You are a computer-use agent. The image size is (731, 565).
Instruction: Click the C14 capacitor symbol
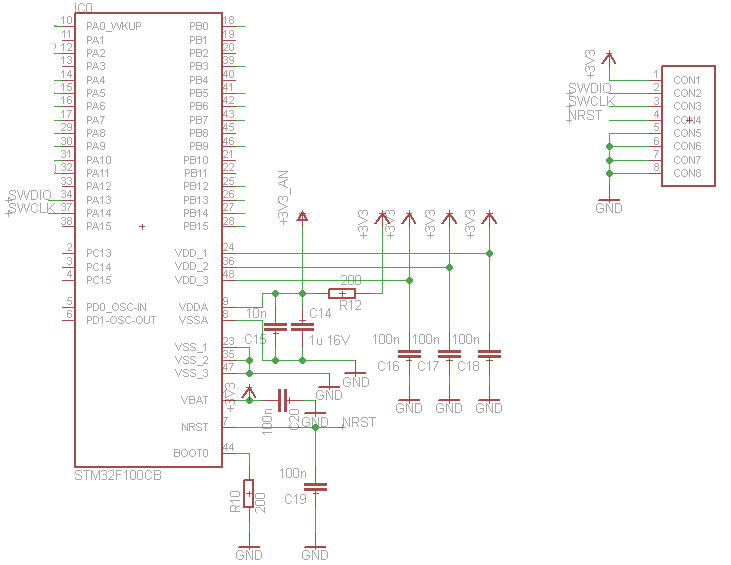coord(302,326)
